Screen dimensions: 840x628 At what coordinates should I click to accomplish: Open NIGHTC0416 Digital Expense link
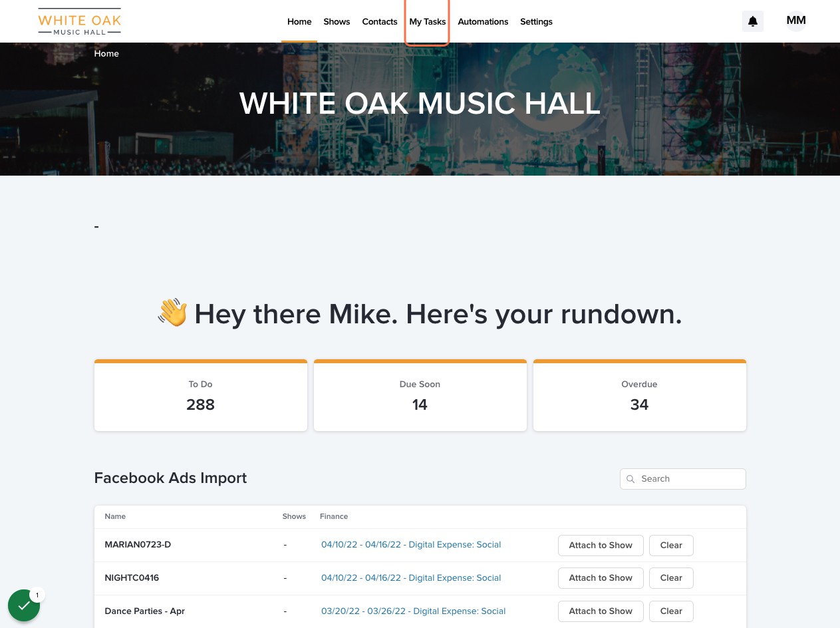[x=411, y=578]
